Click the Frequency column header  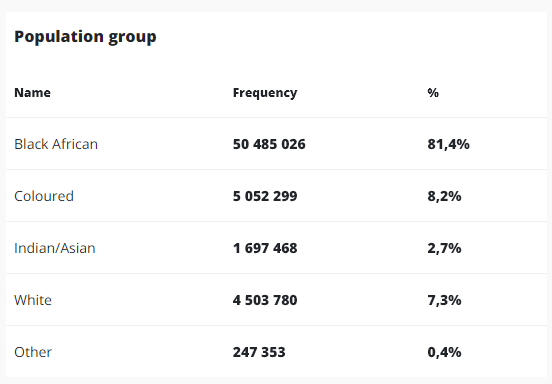[x=265, y=93]
